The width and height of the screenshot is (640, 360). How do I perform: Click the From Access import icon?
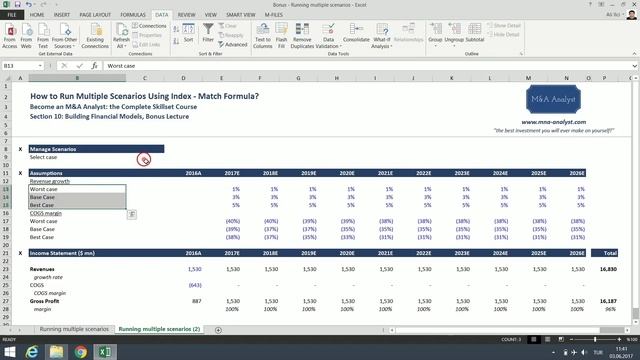pos(9,36)
